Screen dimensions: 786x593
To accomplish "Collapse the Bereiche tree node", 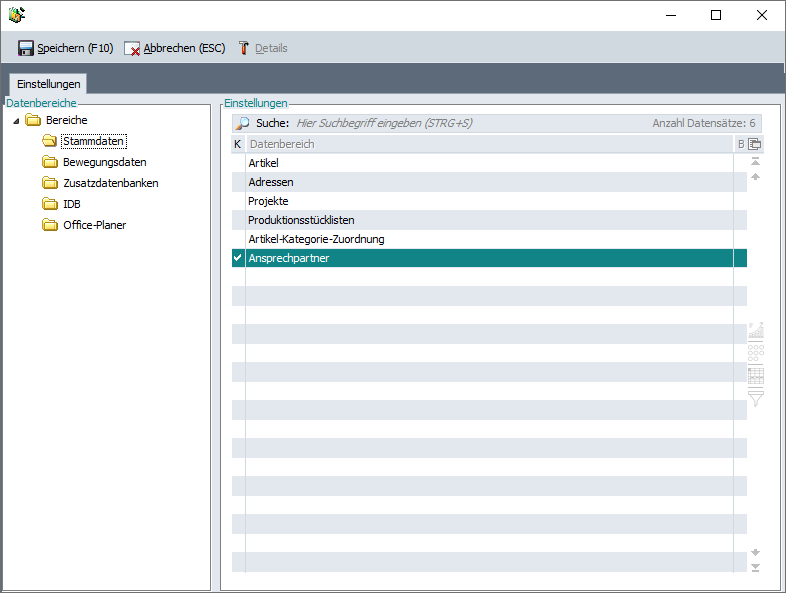I will click(x=17, y=121).
